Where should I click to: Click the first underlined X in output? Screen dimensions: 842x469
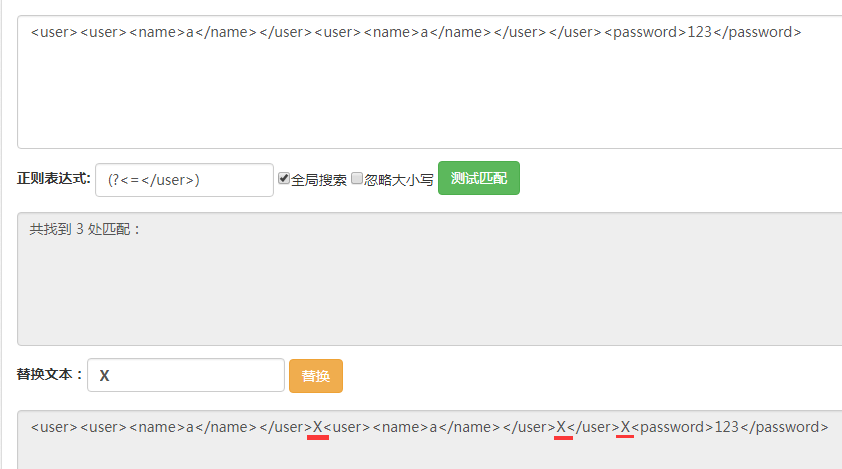[318, 427]
